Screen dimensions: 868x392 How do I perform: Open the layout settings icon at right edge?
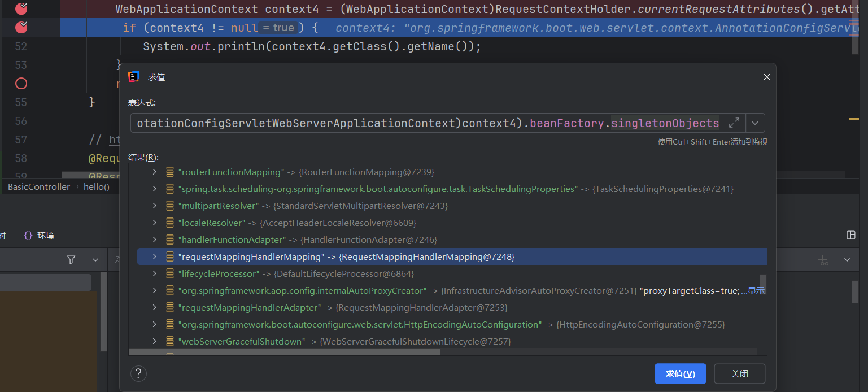click(x=851, y=235)
